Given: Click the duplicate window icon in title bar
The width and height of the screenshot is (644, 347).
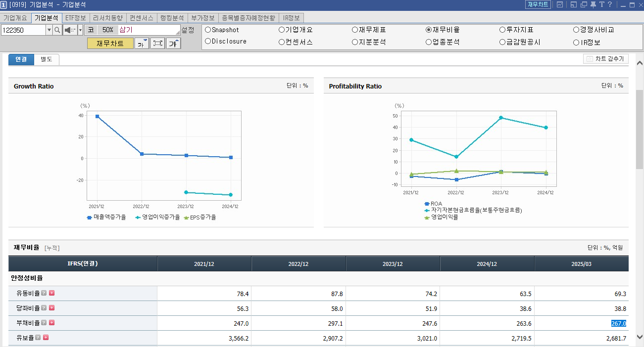Looking at the screenshot, I should tap(584, 4).
